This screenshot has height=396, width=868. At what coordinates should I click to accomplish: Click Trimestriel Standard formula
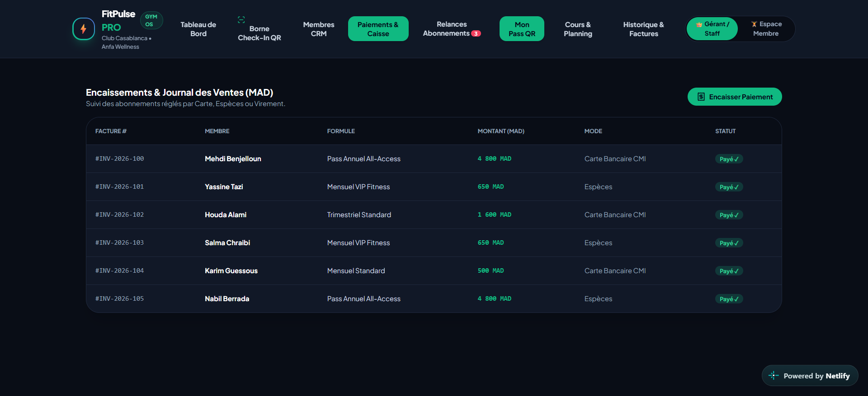[x=359, y=215]
